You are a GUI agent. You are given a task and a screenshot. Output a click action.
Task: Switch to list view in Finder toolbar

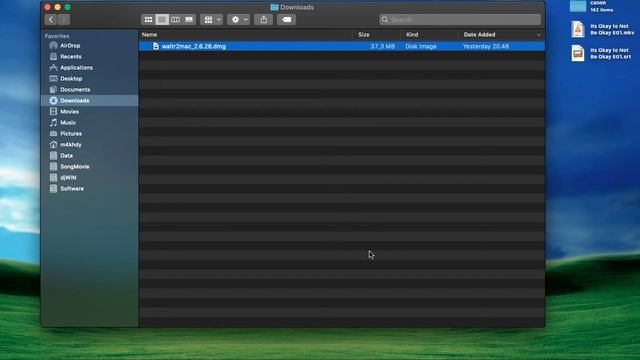(162, 20)
